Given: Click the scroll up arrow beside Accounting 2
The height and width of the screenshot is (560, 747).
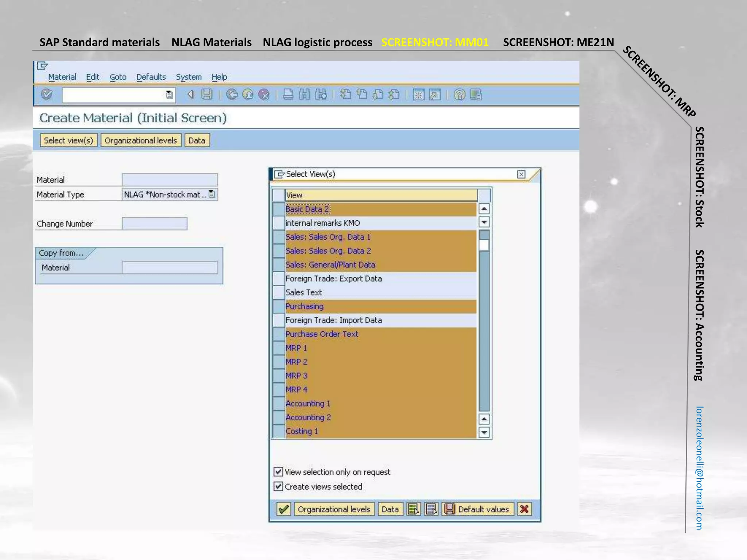Looking at the screenshot, I should (484, 419).
